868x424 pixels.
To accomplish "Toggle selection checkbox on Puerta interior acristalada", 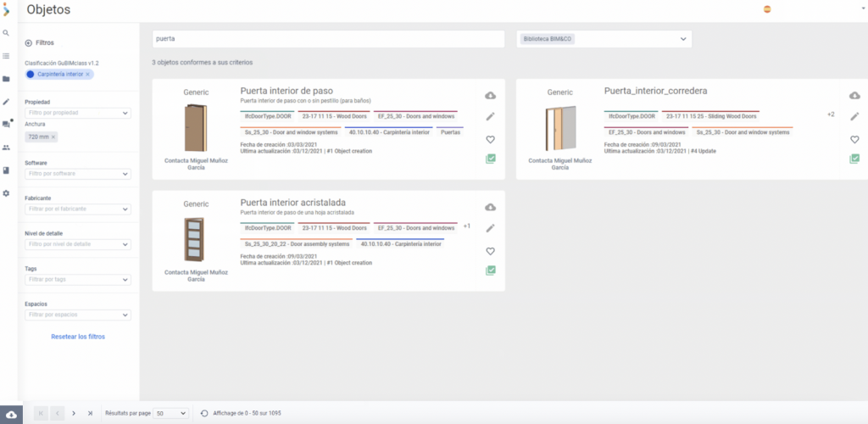I will [x=490, y=271].
